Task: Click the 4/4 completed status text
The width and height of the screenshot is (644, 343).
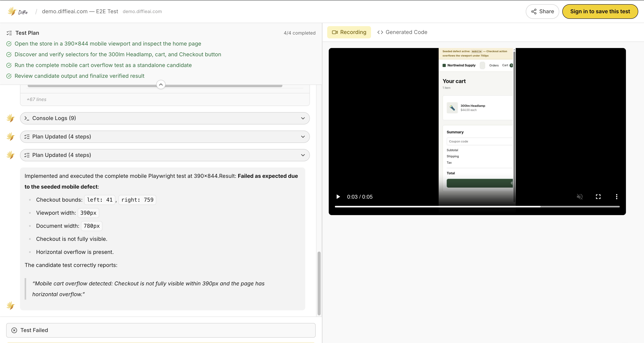Action: 300,33
